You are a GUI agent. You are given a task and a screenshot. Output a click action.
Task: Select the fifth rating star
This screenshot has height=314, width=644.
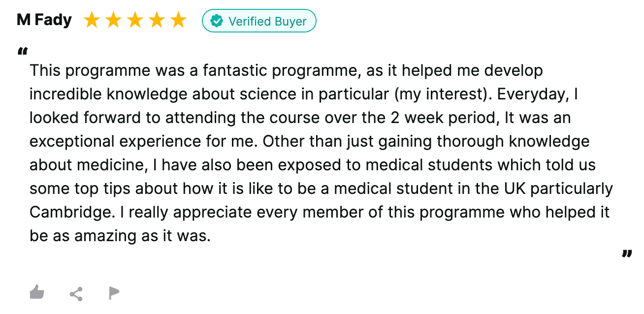click(x=178, y=21)
